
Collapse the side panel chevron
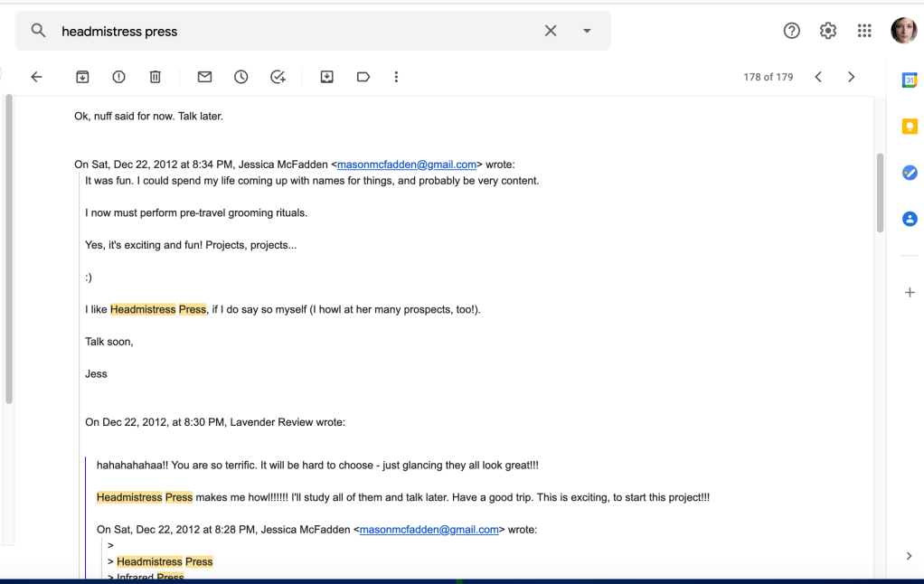[x=909, y=556]
